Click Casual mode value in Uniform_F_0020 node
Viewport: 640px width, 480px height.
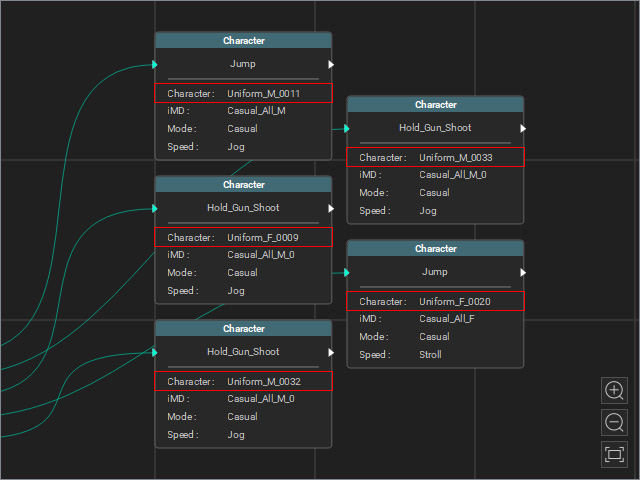tap(434, 337)
